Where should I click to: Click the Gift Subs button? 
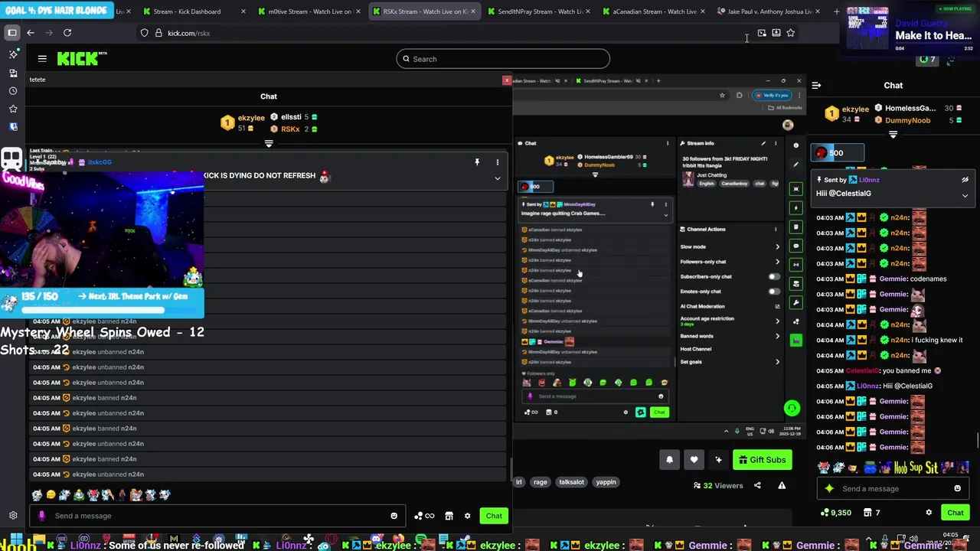763,460
